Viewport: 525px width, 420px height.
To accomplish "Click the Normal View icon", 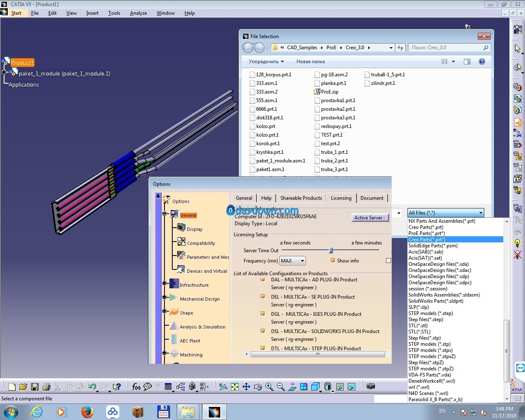I will tap(292, 387).
